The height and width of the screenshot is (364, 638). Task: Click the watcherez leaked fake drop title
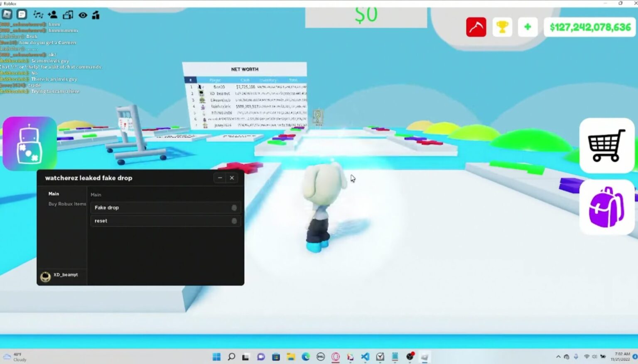point(88,178)
